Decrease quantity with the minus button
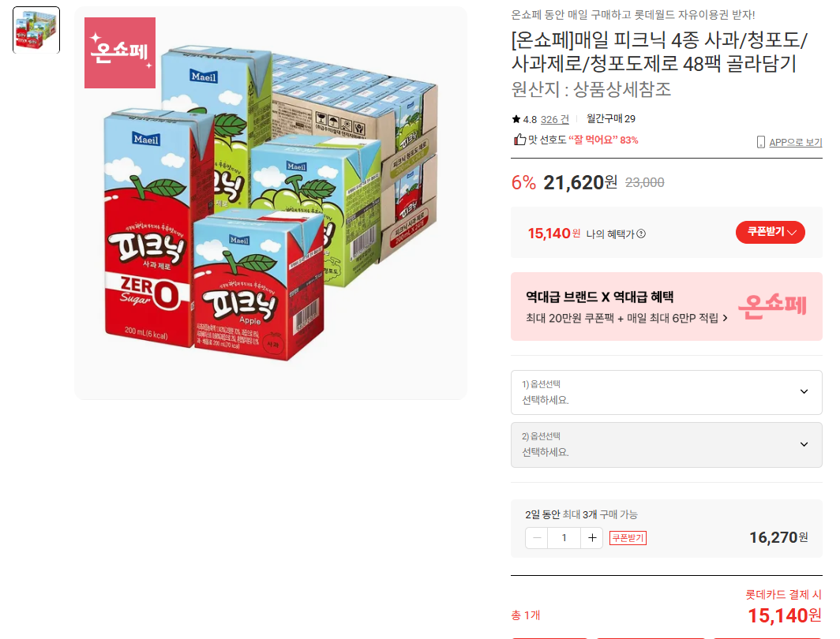 537,538
